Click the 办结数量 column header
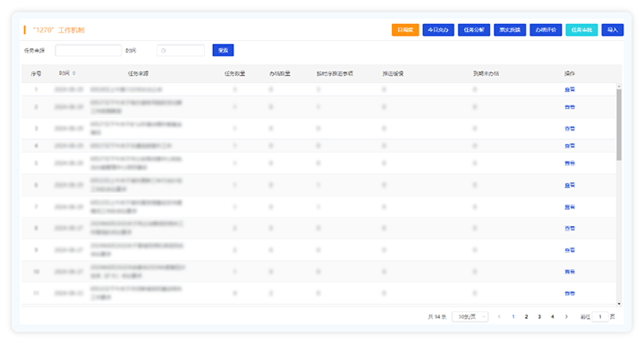 [x=280, y=73]
